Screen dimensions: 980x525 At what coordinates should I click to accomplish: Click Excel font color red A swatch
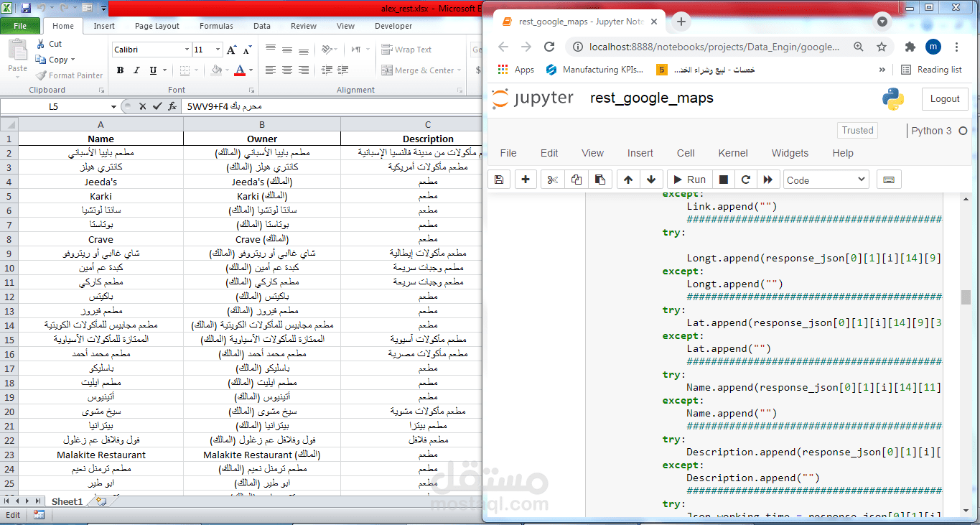pyautogui.click(x=240, y=70)
